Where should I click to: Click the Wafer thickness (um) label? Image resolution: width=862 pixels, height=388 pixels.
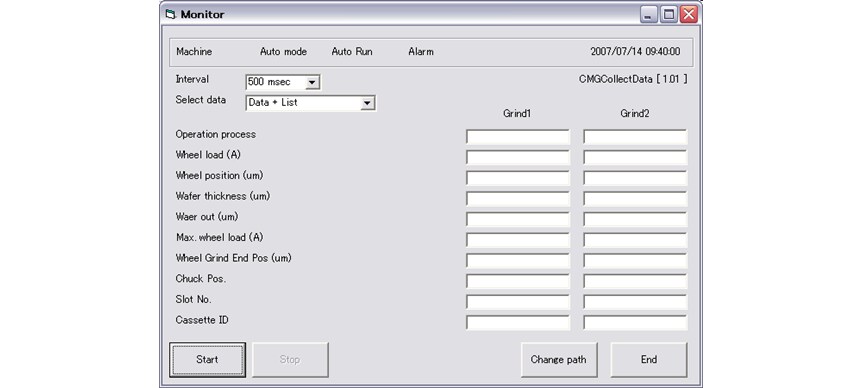point(223,196)
